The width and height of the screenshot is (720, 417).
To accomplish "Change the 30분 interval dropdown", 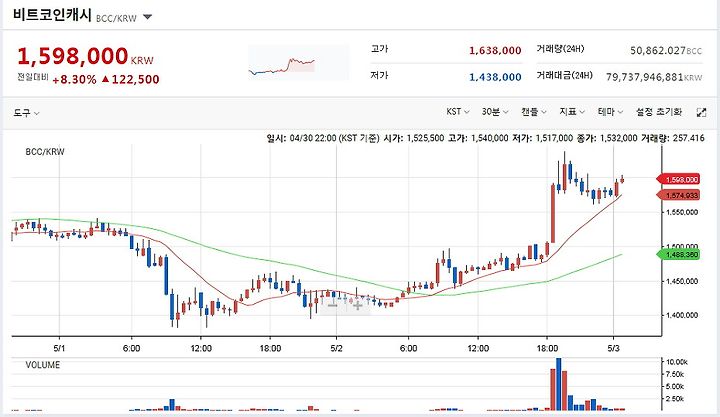I will tap(495, 112).
